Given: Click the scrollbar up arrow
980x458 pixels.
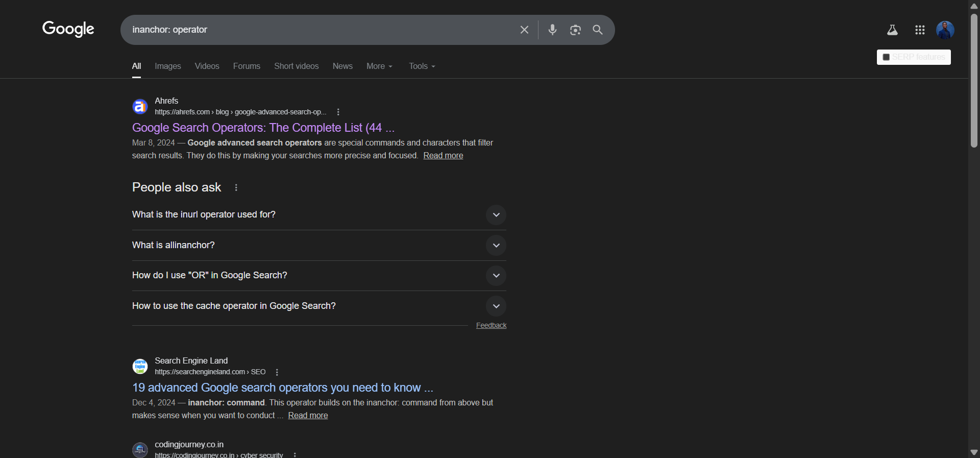Looking at the screenshot, I should click(974, 6).
